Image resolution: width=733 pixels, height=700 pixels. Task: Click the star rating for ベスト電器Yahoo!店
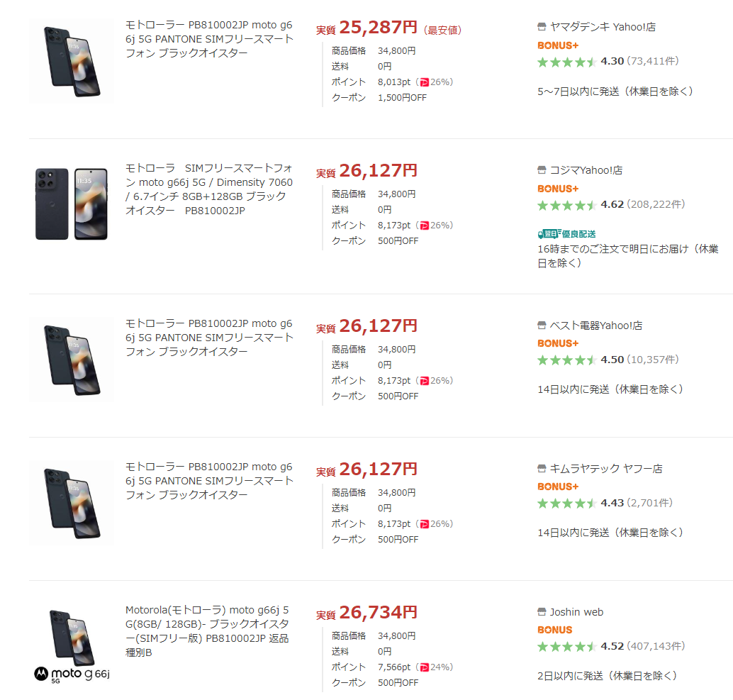(566, 360)
